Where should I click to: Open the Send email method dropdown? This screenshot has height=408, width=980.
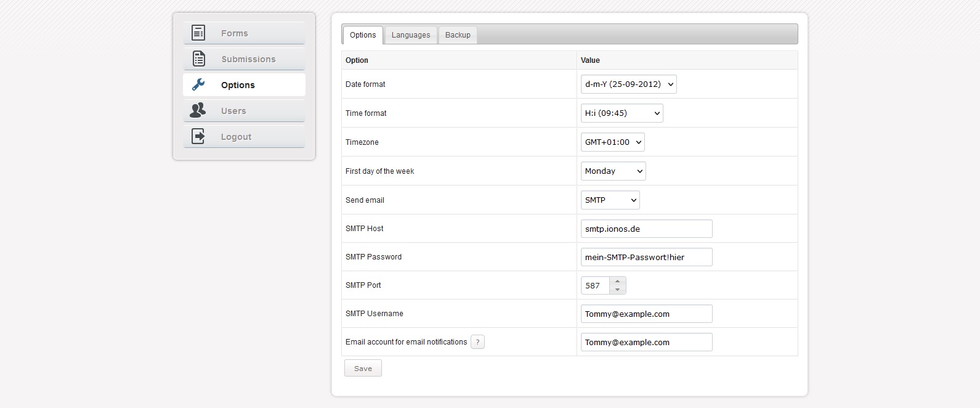tap(610, 200)
